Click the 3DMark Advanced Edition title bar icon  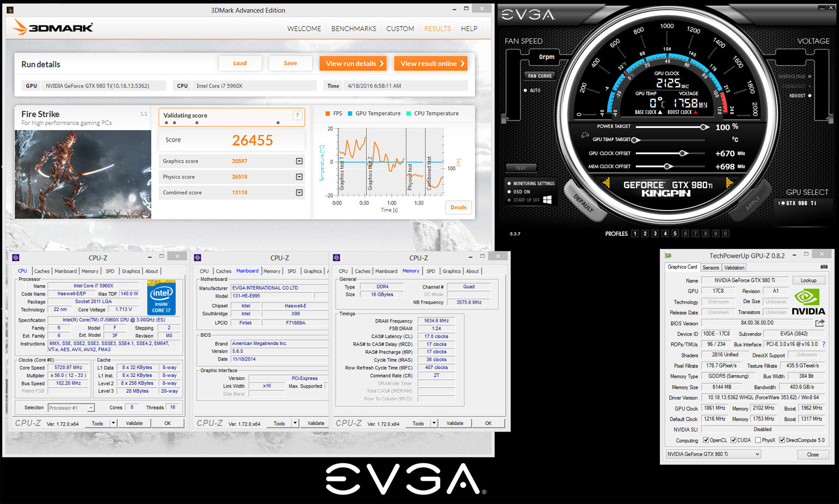(10, 10)
